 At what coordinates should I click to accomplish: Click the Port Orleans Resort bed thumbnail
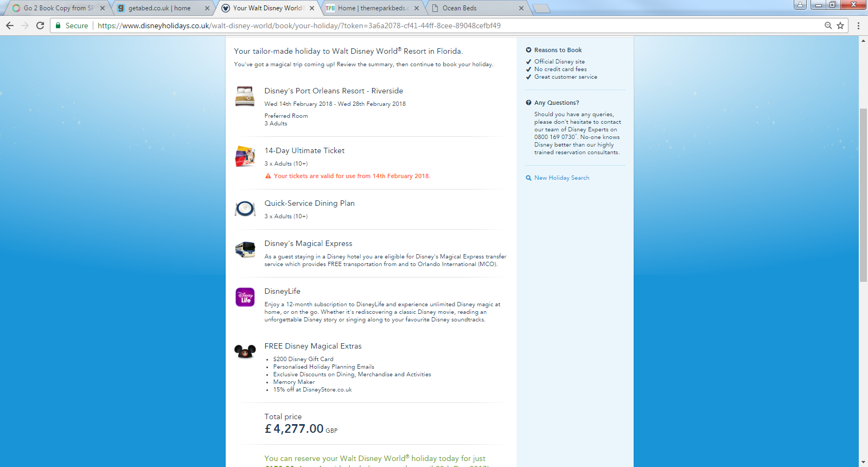pos(245,96)
